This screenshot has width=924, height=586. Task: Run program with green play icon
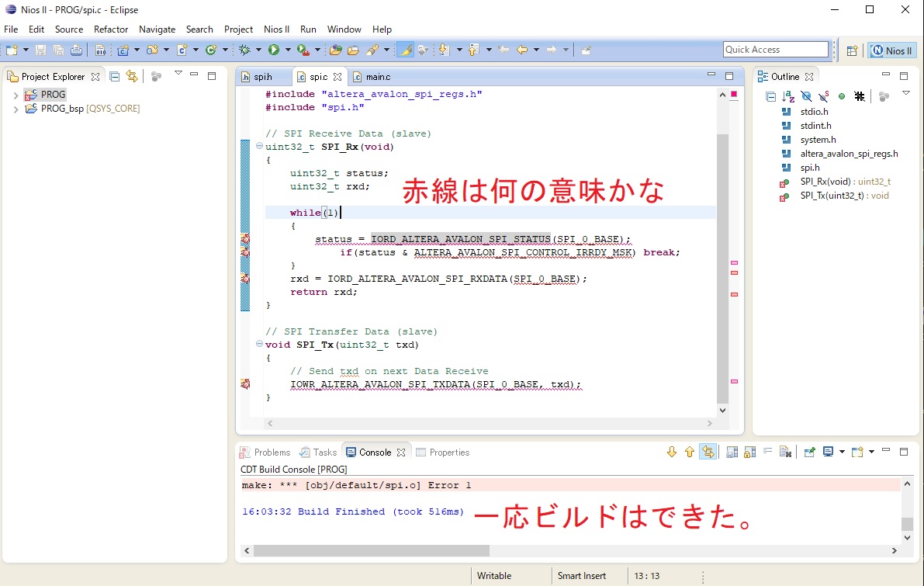[x=273, y=50]
